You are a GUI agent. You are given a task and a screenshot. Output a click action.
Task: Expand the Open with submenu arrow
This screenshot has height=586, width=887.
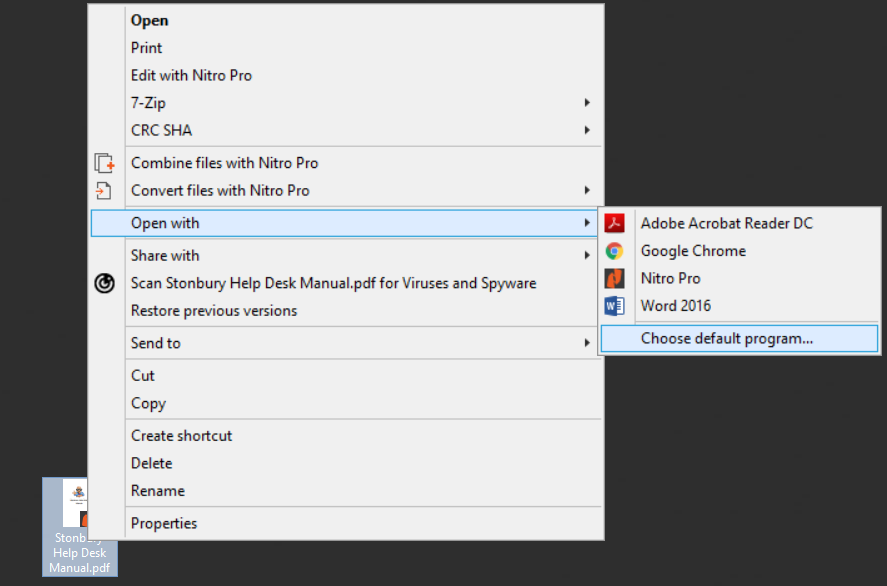[x=587, y=223]
